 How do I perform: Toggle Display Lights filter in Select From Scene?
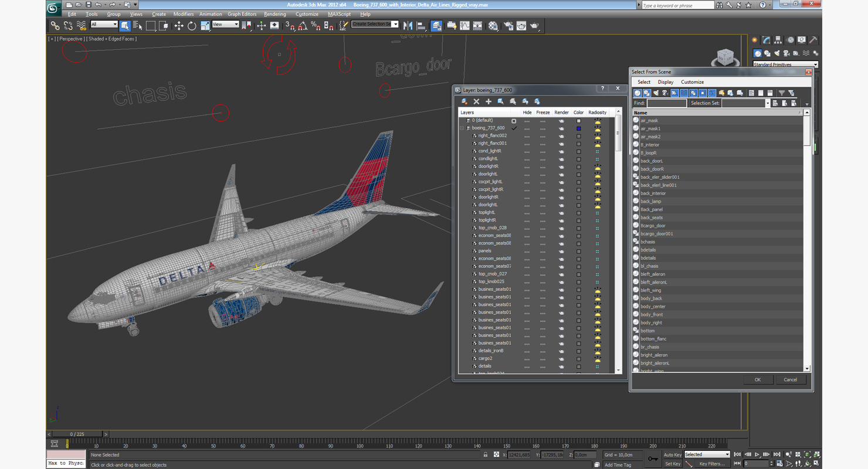coord(656,93)
